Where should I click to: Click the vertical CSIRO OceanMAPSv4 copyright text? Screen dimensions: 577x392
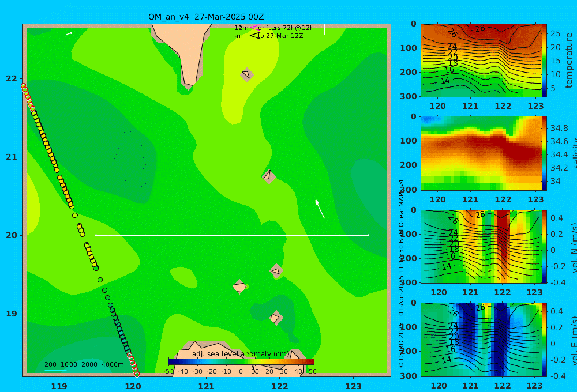401,274
